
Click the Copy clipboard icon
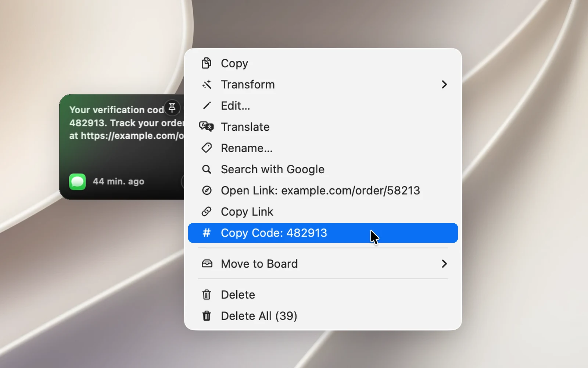pos(207,63)
